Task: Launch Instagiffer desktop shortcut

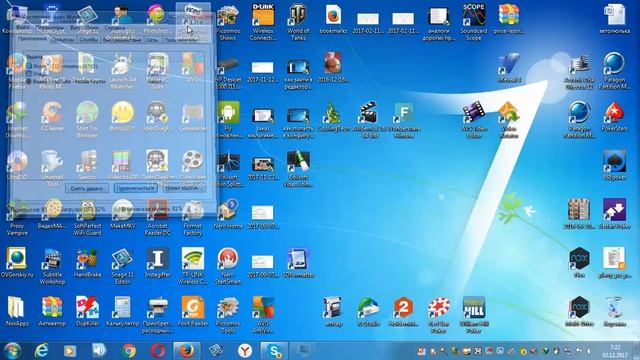Action: pos(158,262)
